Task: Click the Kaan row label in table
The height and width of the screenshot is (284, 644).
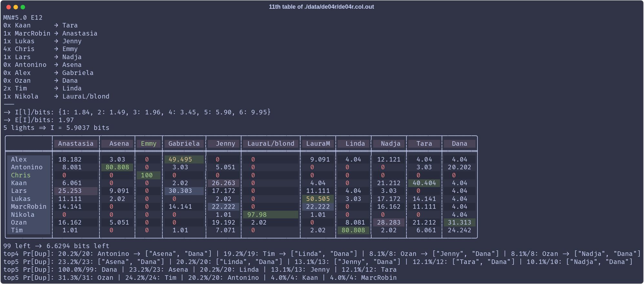Action: [x=19, y=183]
